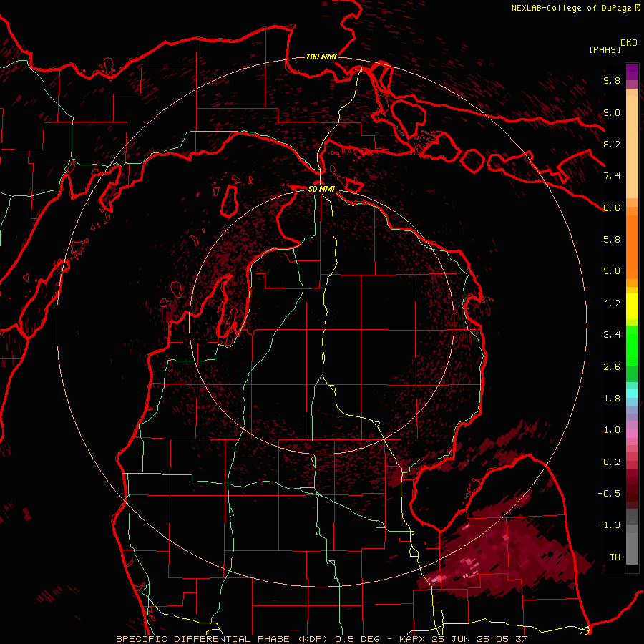The height and width of the screenshot is (644, 644).
Task: Select the 5.0 scale value
Action: (612, 271)
